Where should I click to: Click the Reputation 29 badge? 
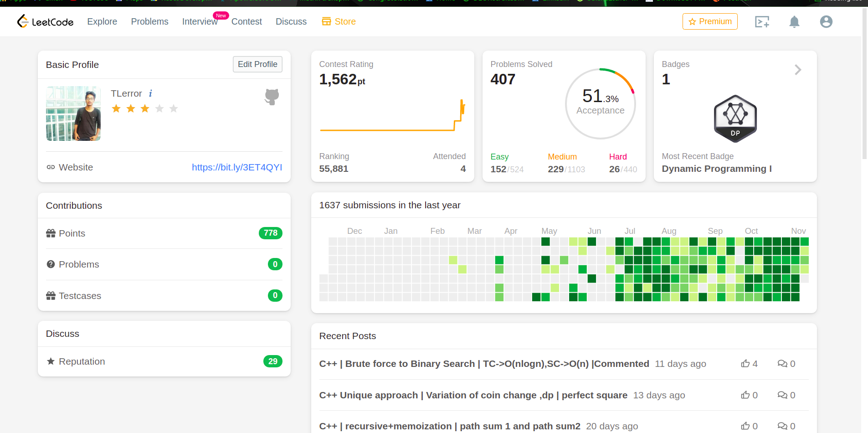click(273, 361)
